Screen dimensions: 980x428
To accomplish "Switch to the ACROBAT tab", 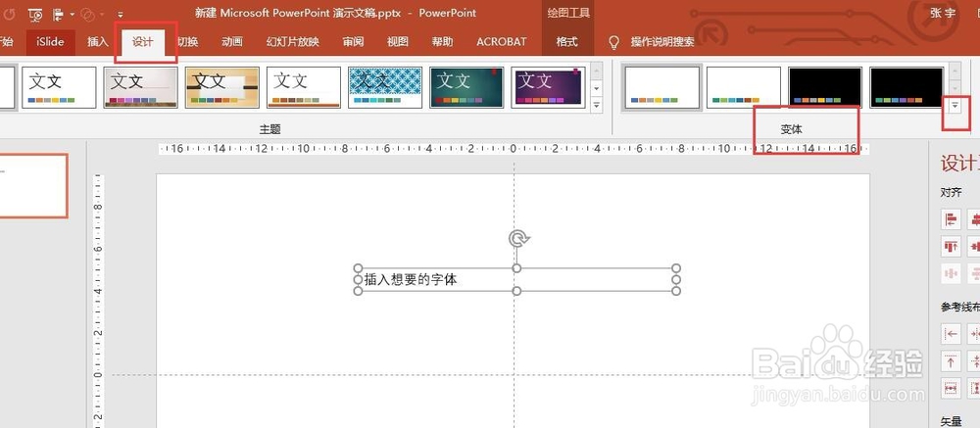I will point(501,42).
